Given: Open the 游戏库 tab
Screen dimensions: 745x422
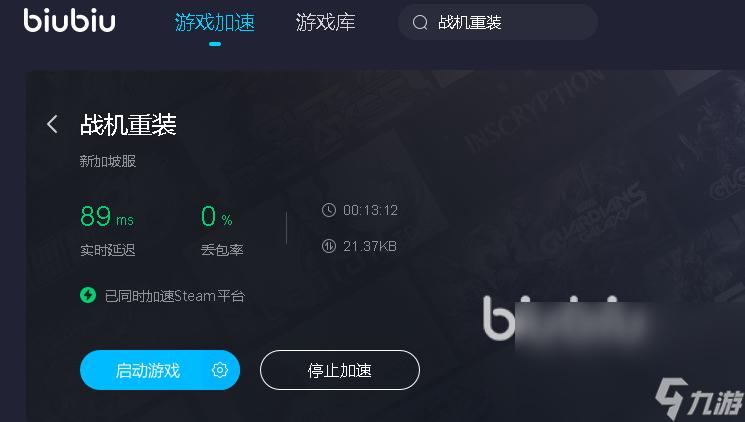Looking at the screenshot, I should (x=325, y=22).
